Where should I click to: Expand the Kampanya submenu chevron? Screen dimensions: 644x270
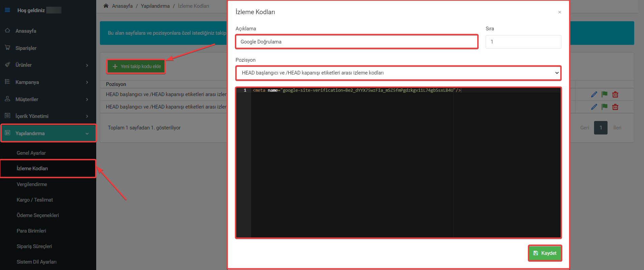click(x=87, y=82)
